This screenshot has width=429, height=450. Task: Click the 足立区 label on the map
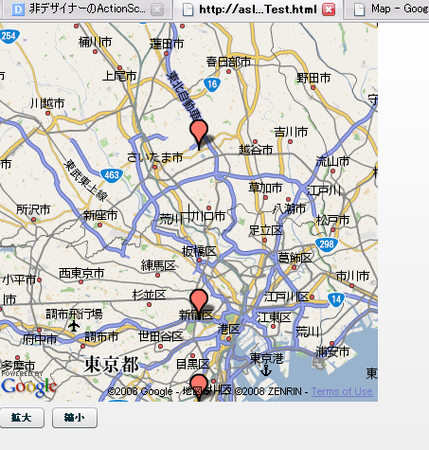click(x=266, y=230)
